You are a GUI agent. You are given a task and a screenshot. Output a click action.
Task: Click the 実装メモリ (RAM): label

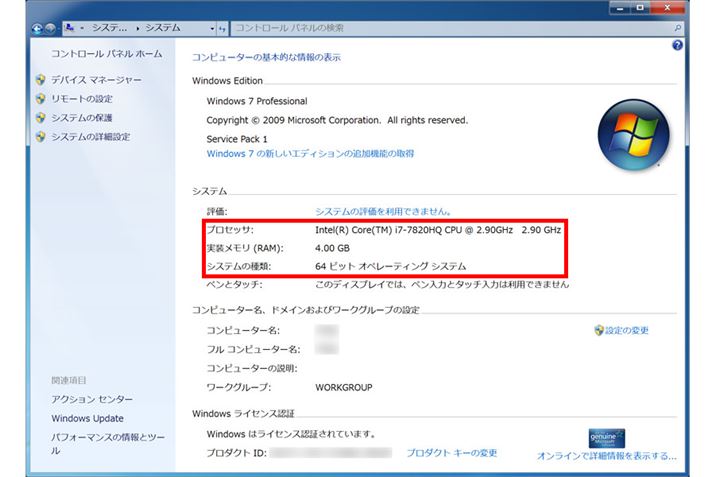point(245,248)
